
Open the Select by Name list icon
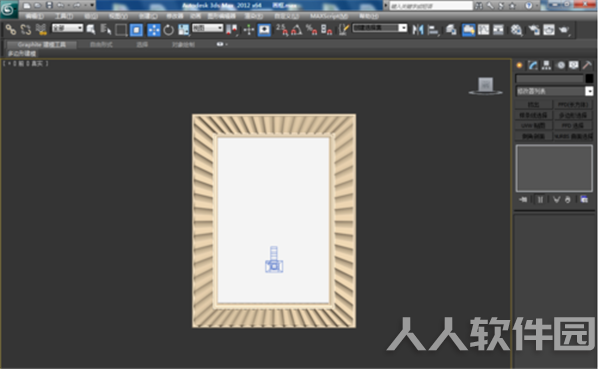106,29
